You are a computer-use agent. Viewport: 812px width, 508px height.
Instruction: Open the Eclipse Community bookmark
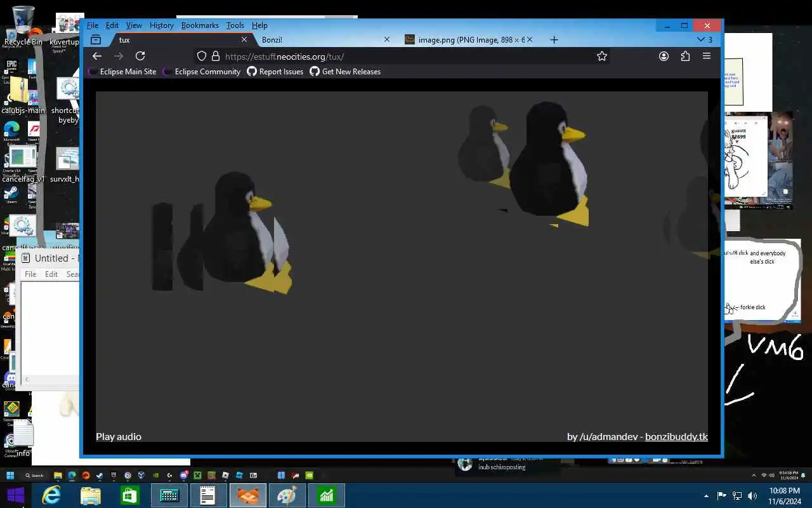click(x=202, y=72)
